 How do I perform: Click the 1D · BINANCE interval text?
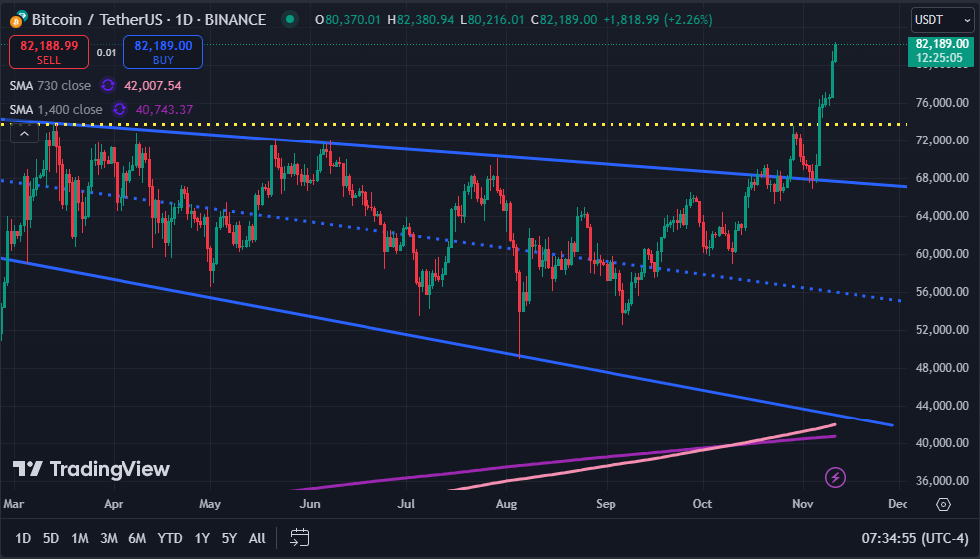(221, 19)
